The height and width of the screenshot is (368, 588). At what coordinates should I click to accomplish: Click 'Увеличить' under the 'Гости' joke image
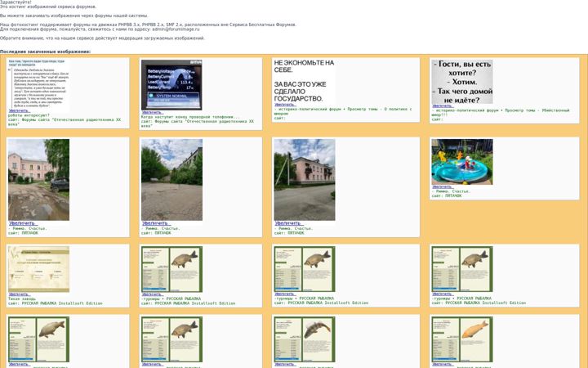tap(443, 105)
